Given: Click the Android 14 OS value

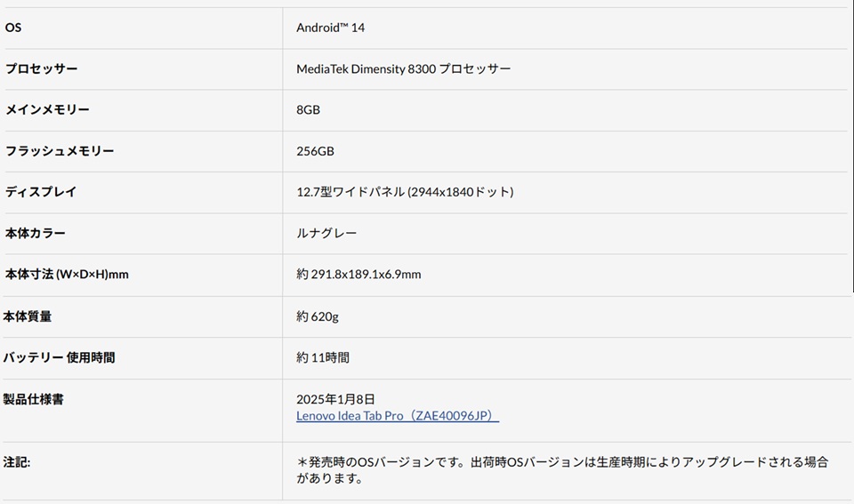Looking at the screenshot, I should point(330,28).
